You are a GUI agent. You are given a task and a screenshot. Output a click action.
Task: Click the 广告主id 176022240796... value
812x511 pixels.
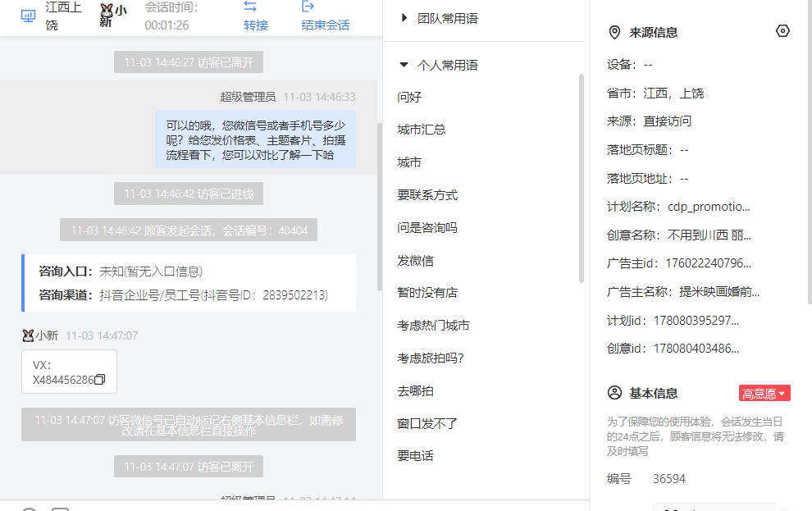708,263
